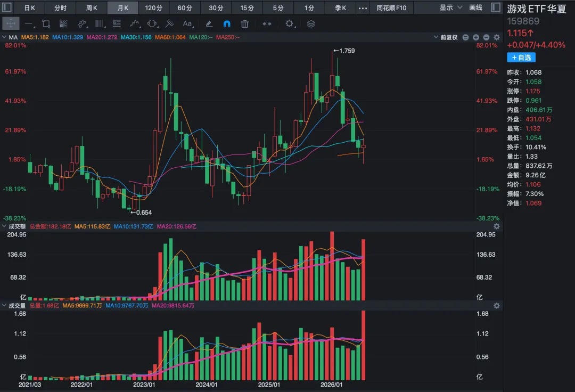Collapse the 成交量 indicator chevron

point(4,306)
